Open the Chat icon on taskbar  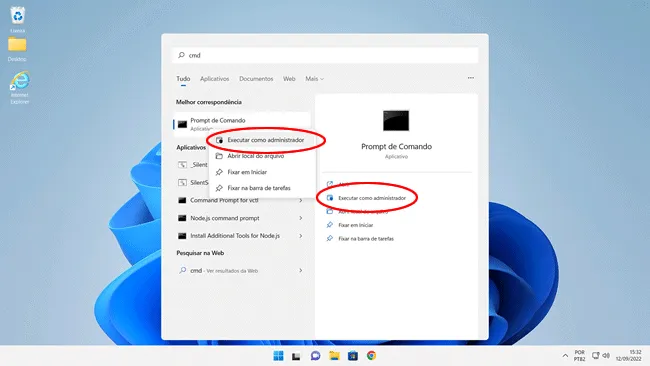point(315,356)
